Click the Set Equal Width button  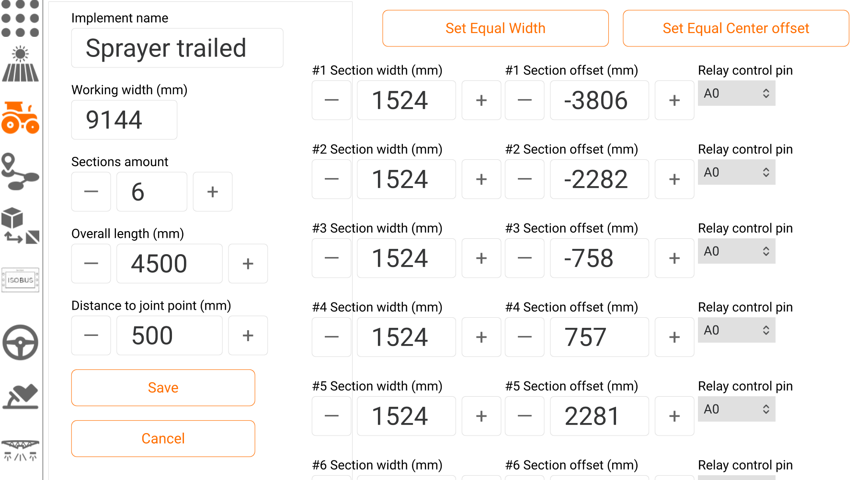click(495, 28)
